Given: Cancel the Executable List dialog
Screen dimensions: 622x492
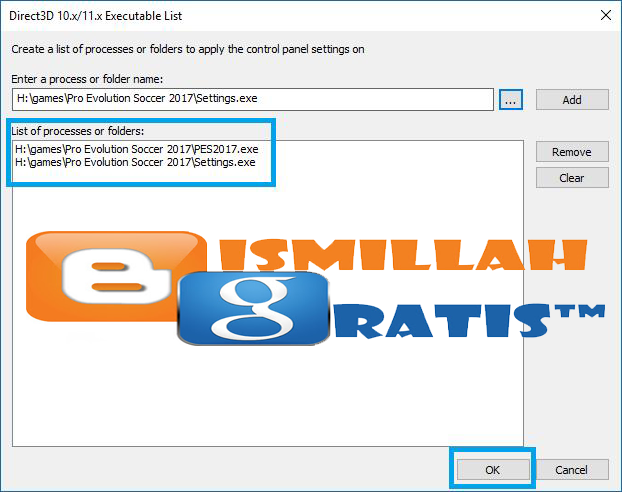Looking at the screenshot, I should (x=572, y=470).
